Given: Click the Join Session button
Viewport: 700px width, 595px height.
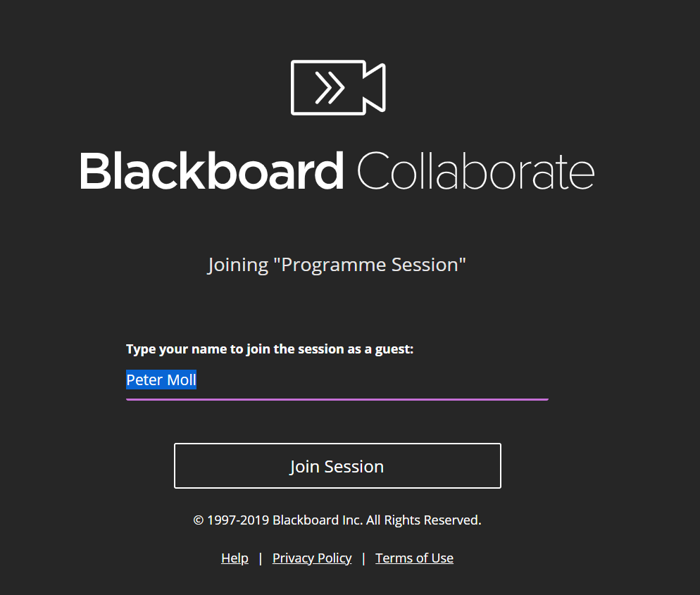Looking at the screenshot, I should [337, 466].
